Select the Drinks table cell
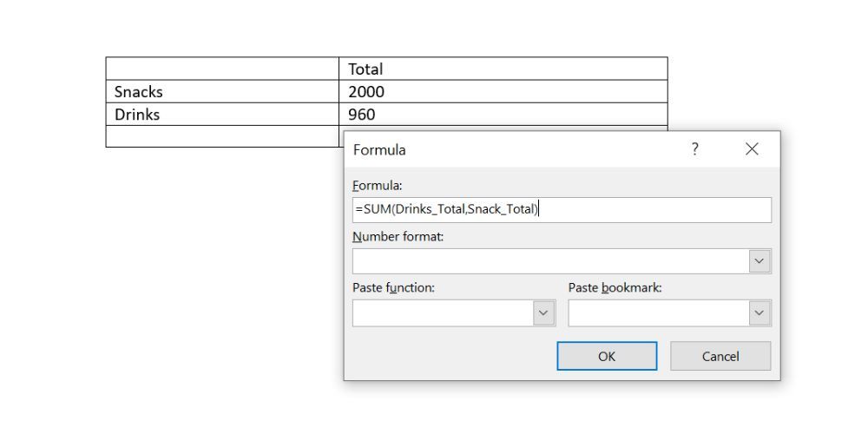The image size is (868, 434). tap(222, 115)
